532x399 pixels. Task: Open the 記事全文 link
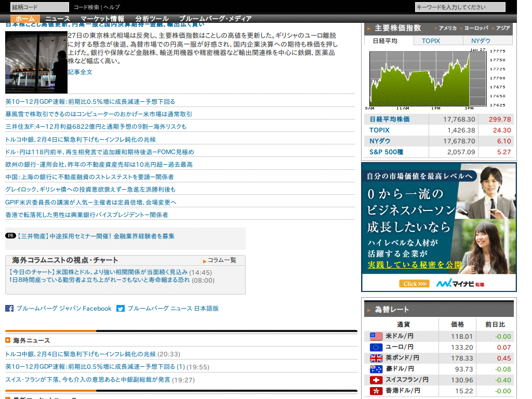[x=80, y=72]
